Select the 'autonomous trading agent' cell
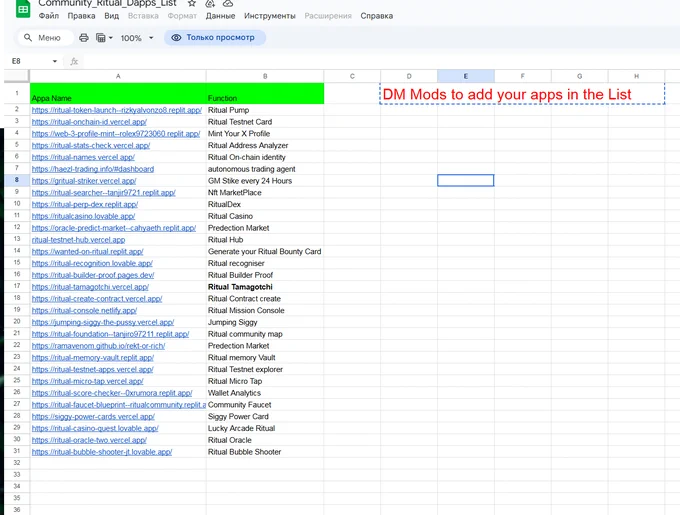The image size is (680, 515). pos(265,169)
